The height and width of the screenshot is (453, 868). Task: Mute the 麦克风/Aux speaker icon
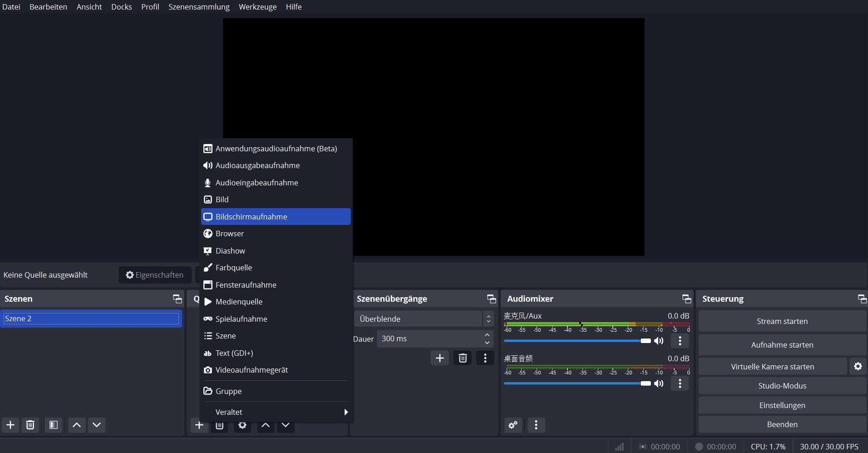[659, 341]
